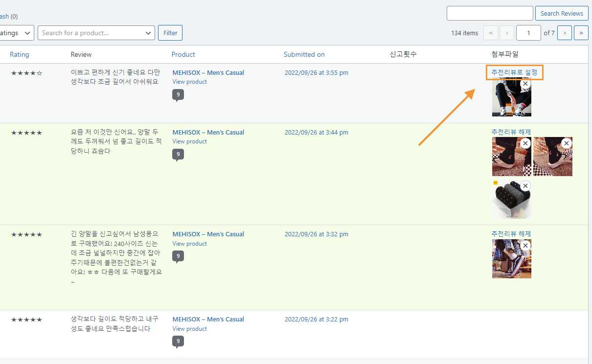
Task: Sort reviews by Submitted on column
Action: coord(304,54)
